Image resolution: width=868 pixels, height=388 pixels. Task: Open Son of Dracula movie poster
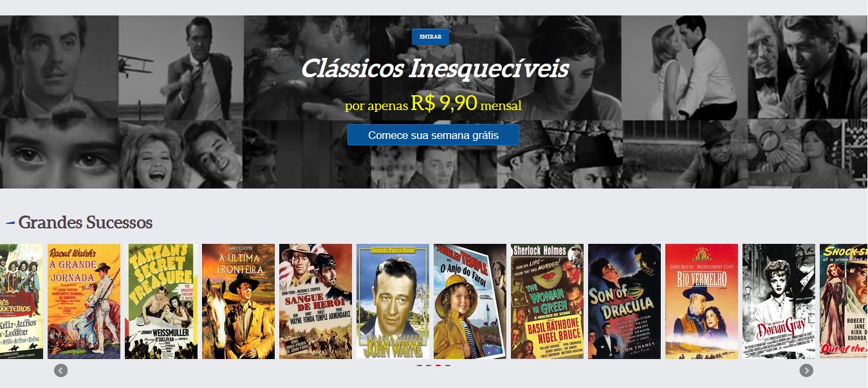[624, 301]
